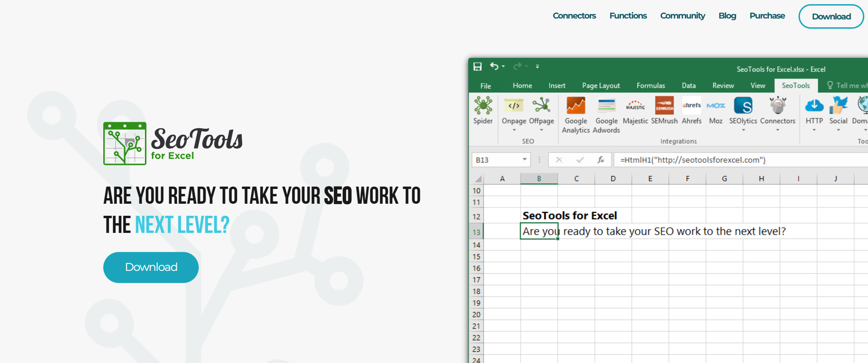Viewport: 868px width, 363px height.
Task: Select the SeoTools ribbon tab
Action: (796, 86)
